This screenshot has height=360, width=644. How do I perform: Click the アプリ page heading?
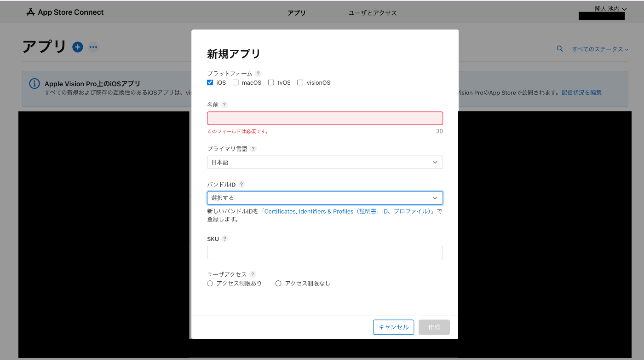coord(45,47)
